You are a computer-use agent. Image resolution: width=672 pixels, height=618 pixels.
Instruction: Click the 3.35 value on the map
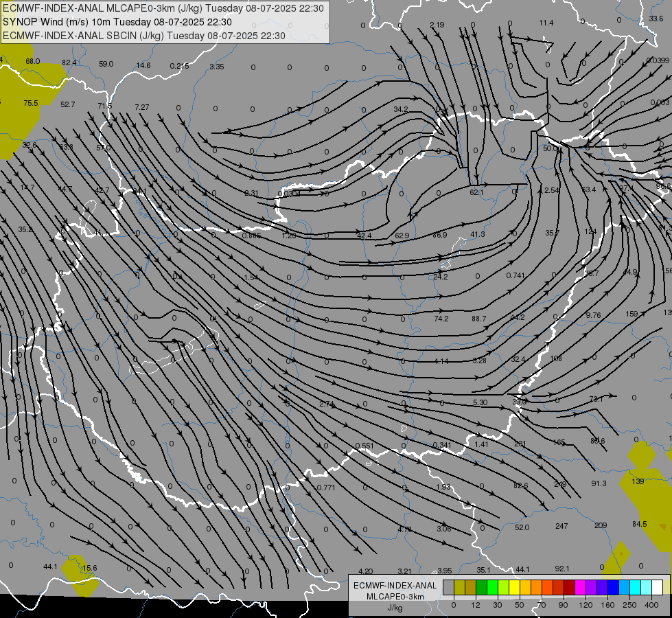pos(217,67)
